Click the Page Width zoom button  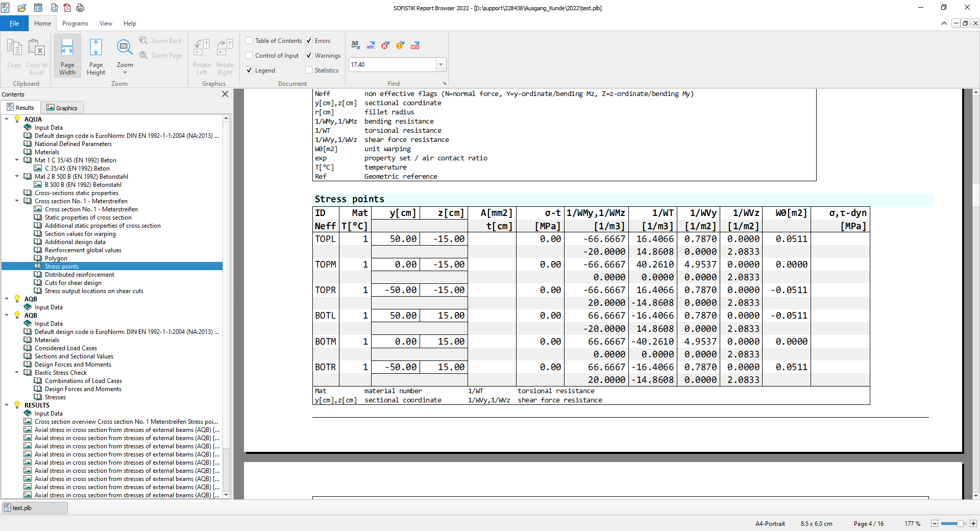click(x=67, y=56)
